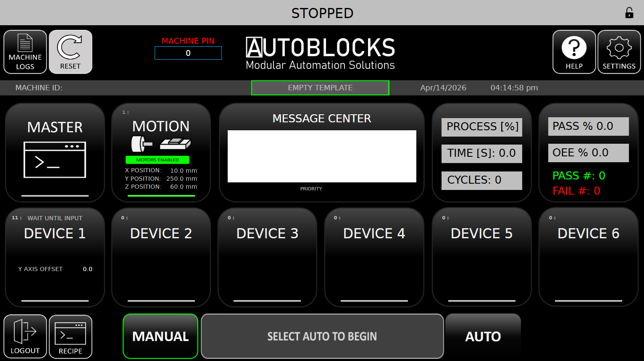Open the Device 1 tile

(55, 257)
